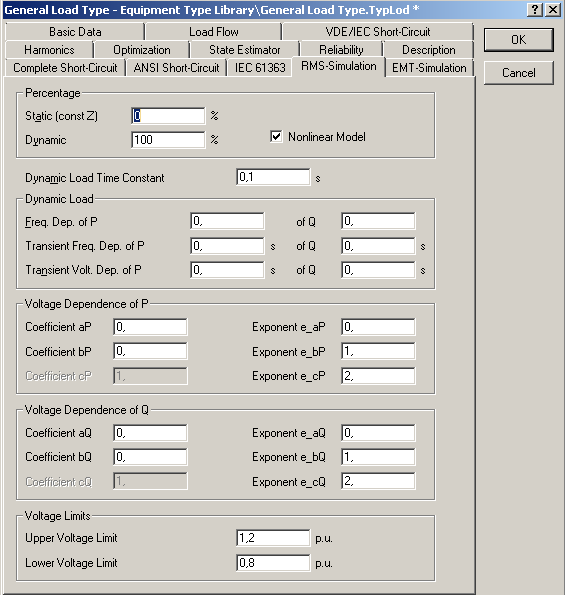The height and width of the screenshot is (595, 565).
Task: Confirm with the OK button
Action: point(518,40)
